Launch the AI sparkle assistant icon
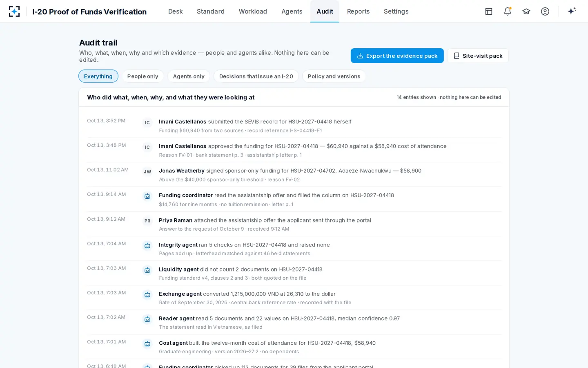This screenshot has width=588, height=368. 572,11
